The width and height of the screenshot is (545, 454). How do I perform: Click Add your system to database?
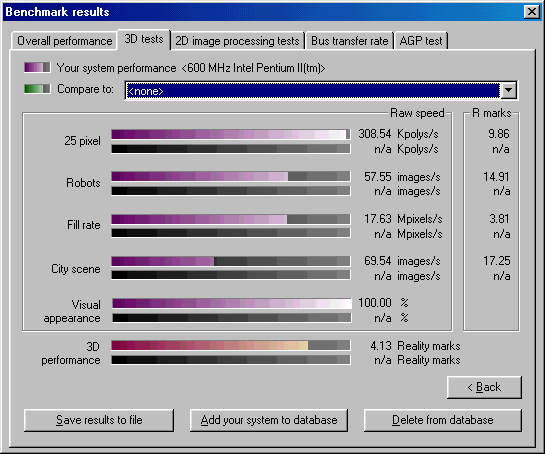coord(269,420)
